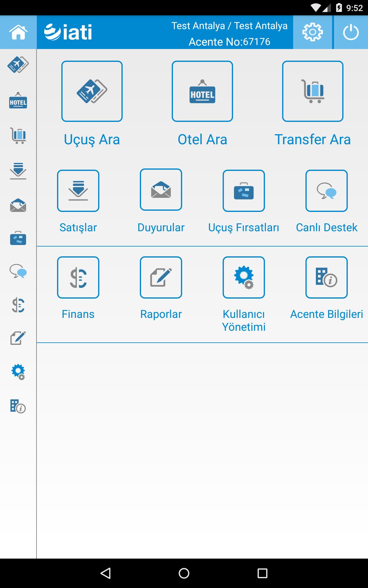Tap the Acente No:67176 text

[x=229, y=42]
